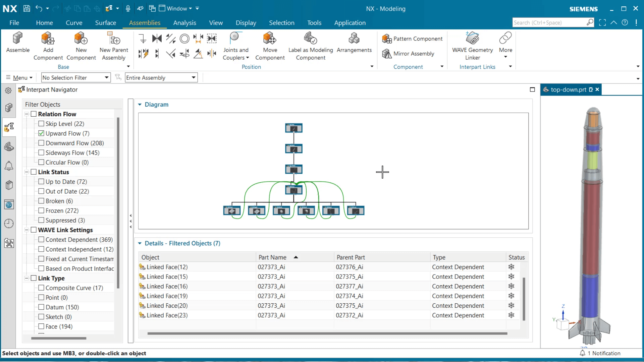644x362 pixels.
Task: Toggle full screen mode icon
Action: (602, 22)
